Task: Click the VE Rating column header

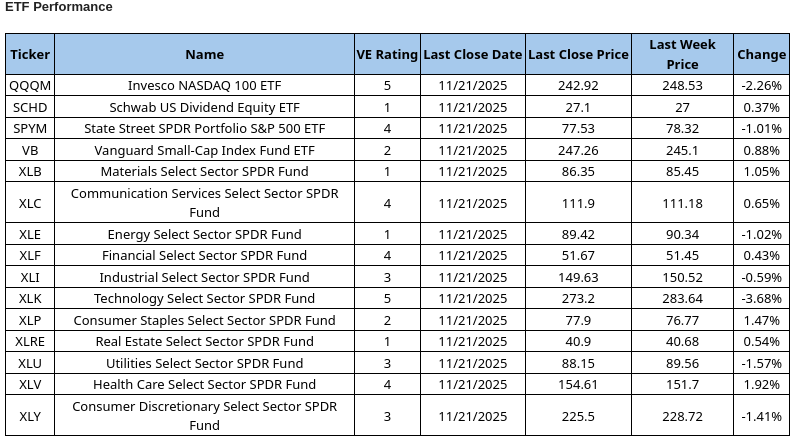Action: pos(387,54)
